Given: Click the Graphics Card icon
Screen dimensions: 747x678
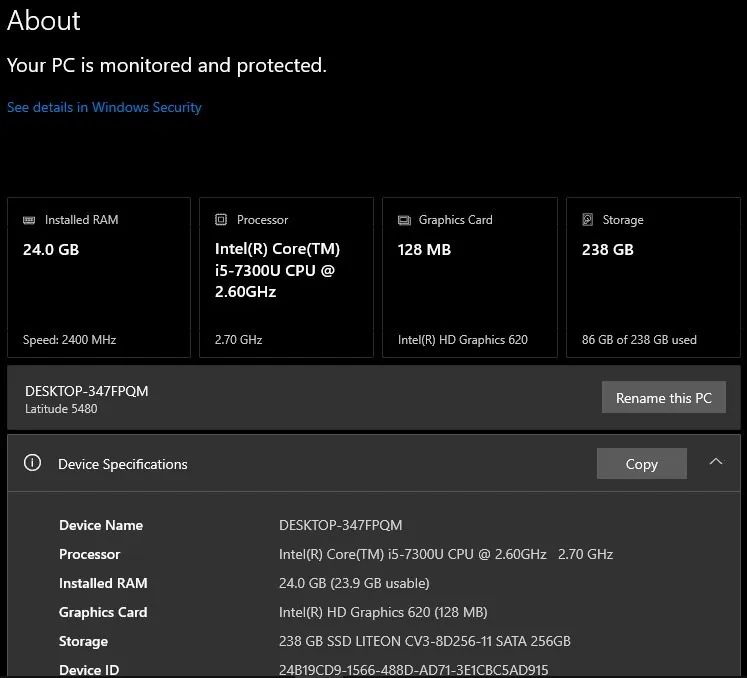Looking at the screenshot, I should click(x=404, y=220).
